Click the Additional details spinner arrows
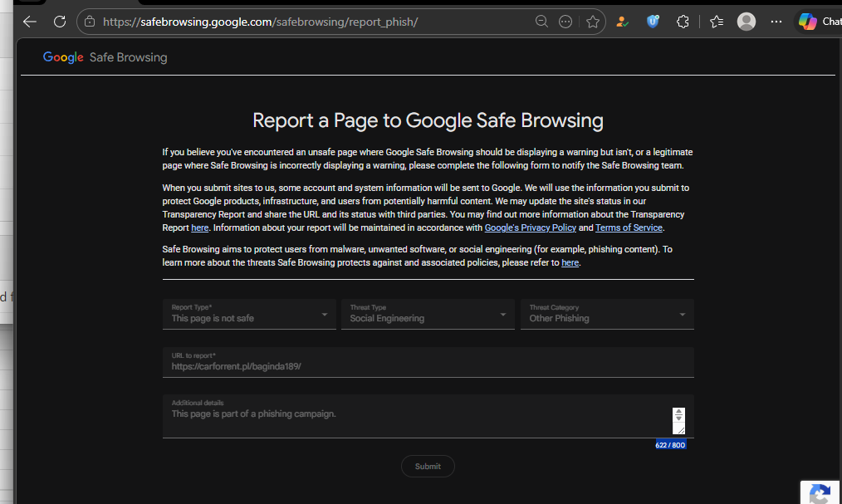This screenshot has width=842, height=504. pos(678,415)
